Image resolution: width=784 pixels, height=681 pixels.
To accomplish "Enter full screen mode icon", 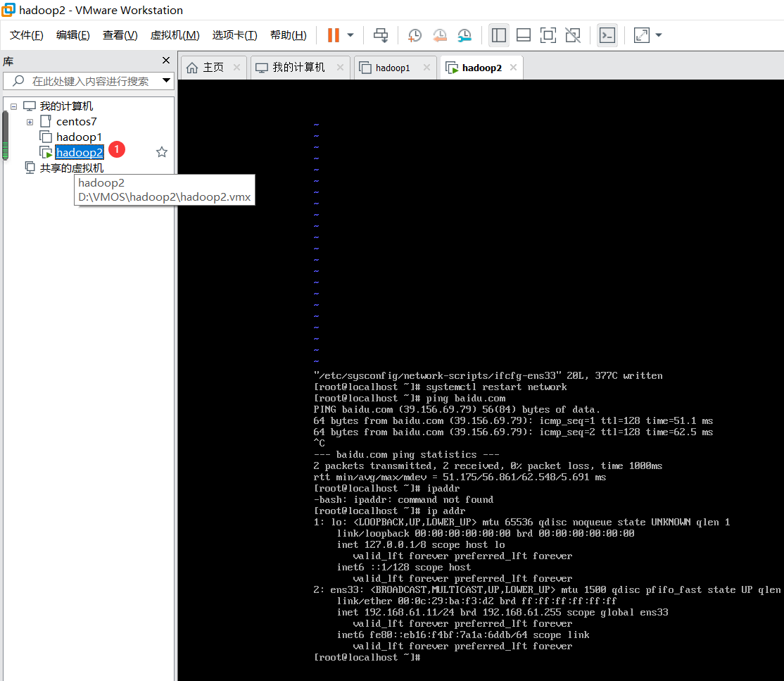I will click(x=548, y=35).
